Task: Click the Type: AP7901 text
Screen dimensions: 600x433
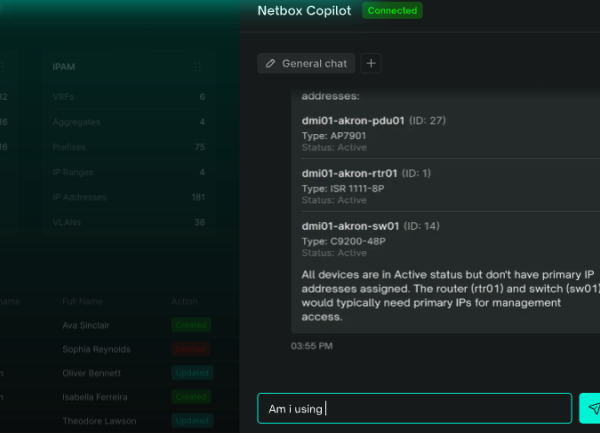Action: point(334,136)
